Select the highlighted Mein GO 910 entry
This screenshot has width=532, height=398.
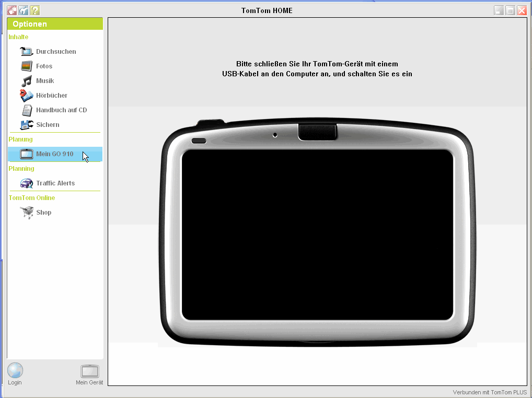[x=54, y=154]
